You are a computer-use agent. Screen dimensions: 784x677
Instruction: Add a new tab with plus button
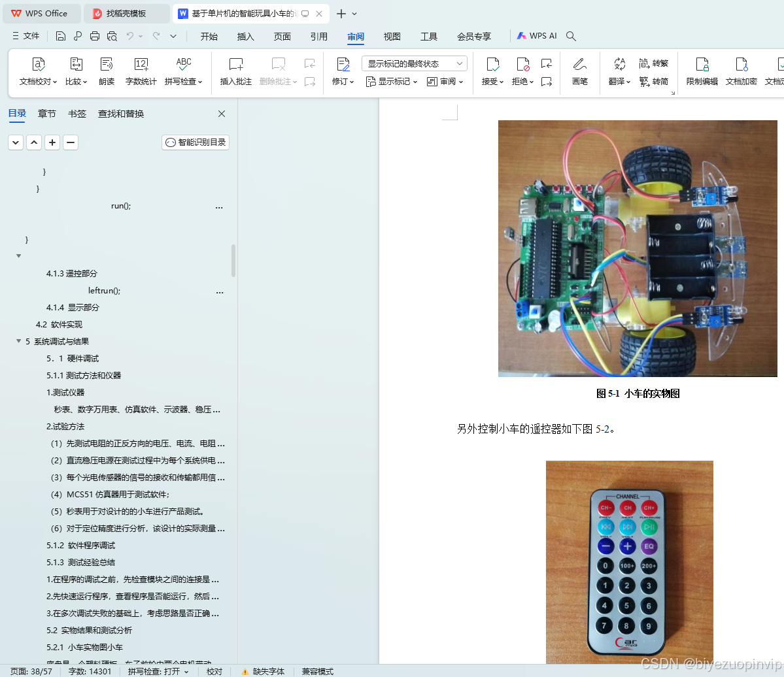[341, 14]
